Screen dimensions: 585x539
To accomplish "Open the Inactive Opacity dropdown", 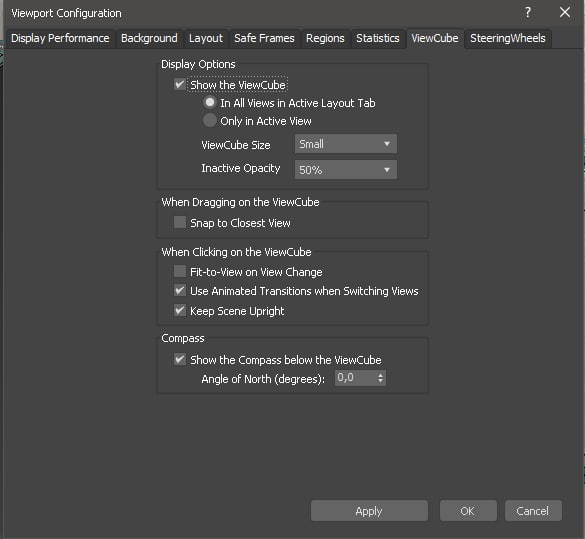I will pos(345,170).
